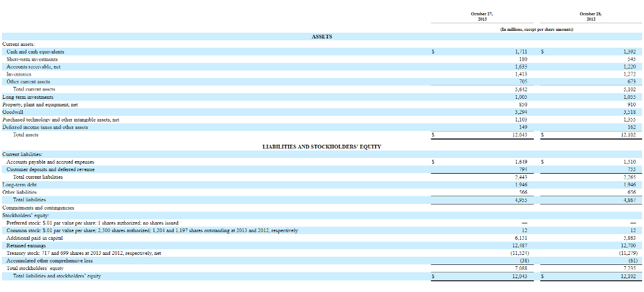Screen dimensions: 644x292
Task: Click "Property, plant and equipment, net" label
Action: (x=40, y=104)
